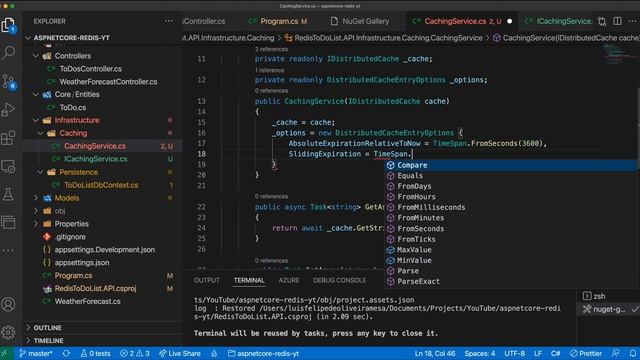Open the Accounts menu icon

coord(8,304)
